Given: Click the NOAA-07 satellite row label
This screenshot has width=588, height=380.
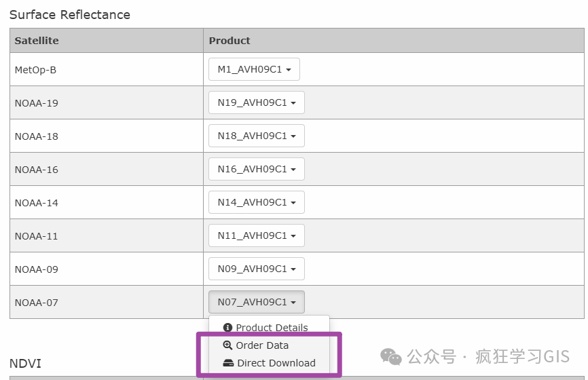Looking at the screenshot, I should 37,303.
